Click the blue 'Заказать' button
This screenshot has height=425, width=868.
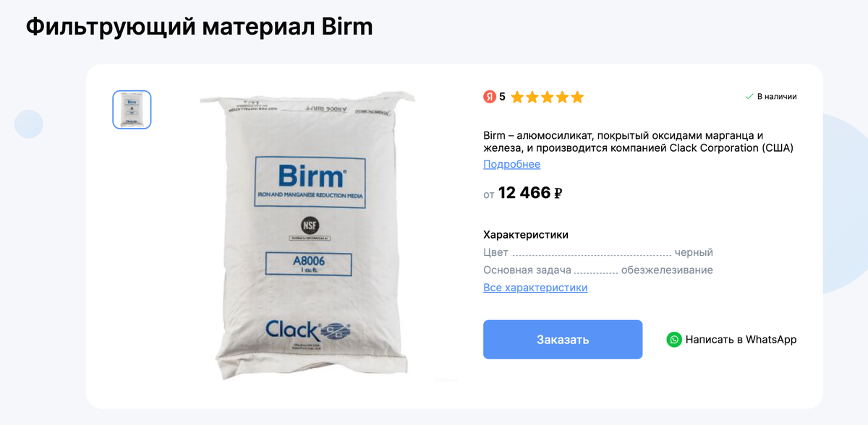coord(563,340)
